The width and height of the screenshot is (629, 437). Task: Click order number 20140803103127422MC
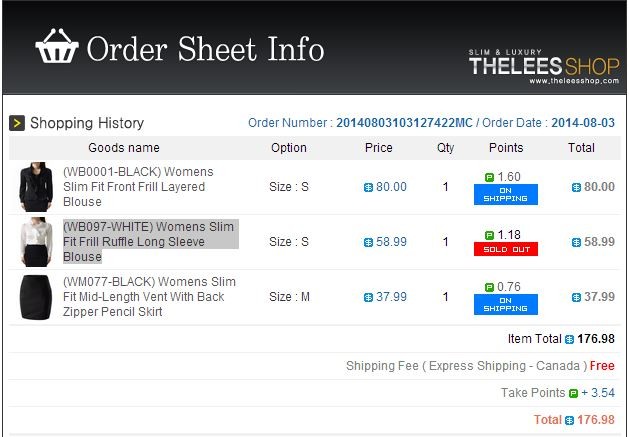click(x=404, y=123)
